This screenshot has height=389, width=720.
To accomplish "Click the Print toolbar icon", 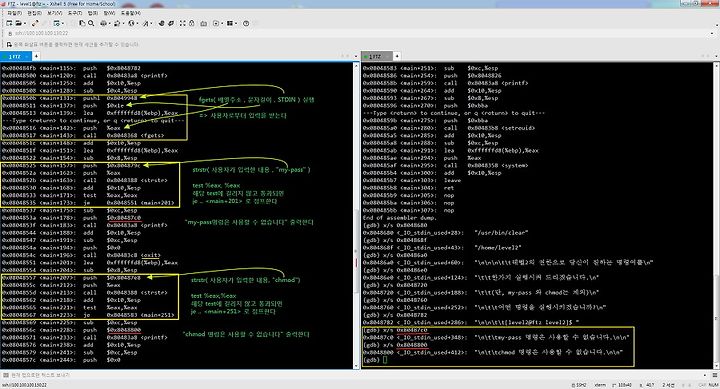I will click(103, 23).
